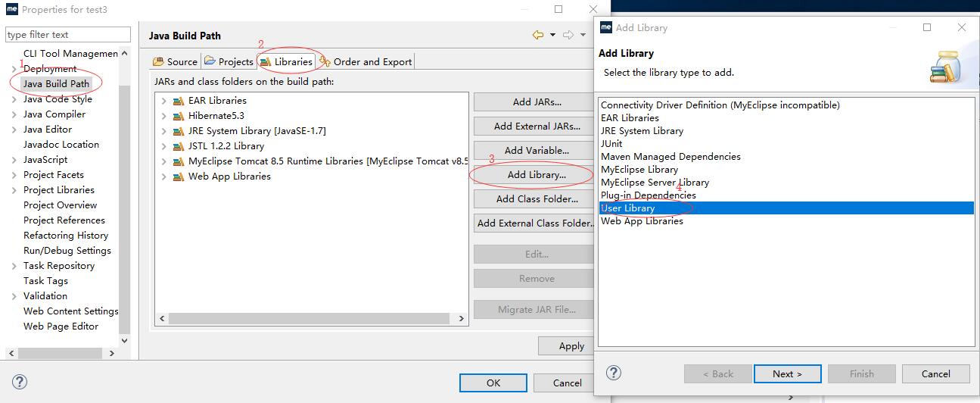Click Add Class Folder... button

coord(537,198)
